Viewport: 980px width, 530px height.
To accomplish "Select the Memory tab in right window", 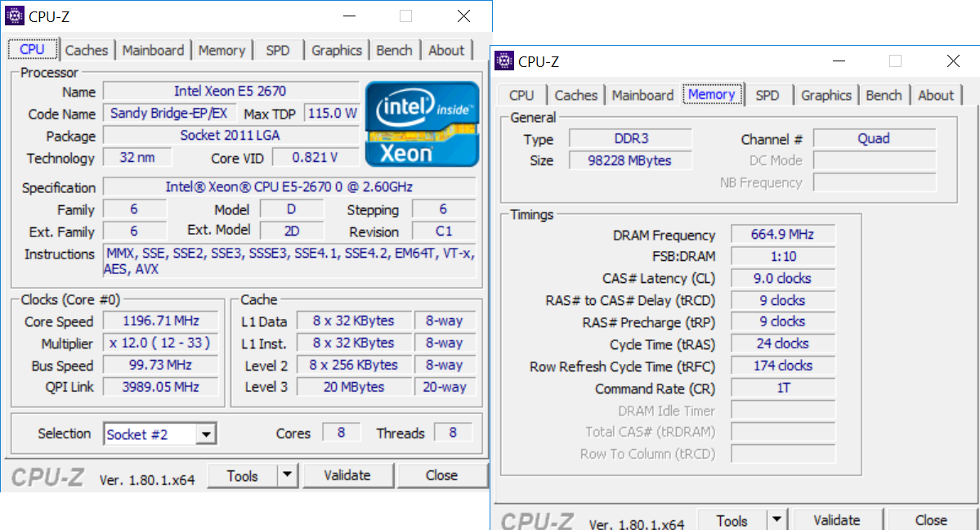I will click(711, 95).
